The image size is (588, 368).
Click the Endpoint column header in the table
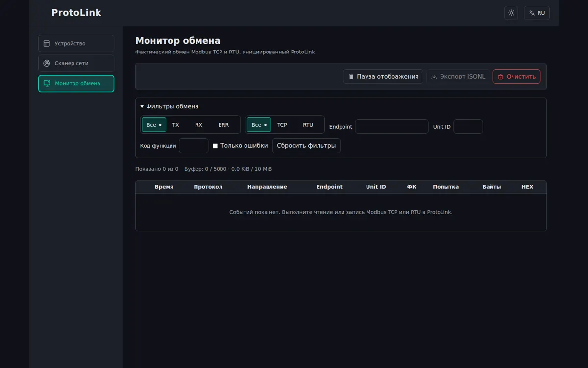click(x=329, y=187)
